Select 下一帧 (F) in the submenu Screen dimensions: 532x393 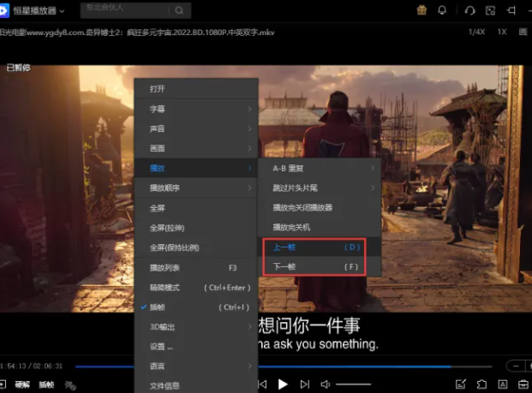(320, 266)
